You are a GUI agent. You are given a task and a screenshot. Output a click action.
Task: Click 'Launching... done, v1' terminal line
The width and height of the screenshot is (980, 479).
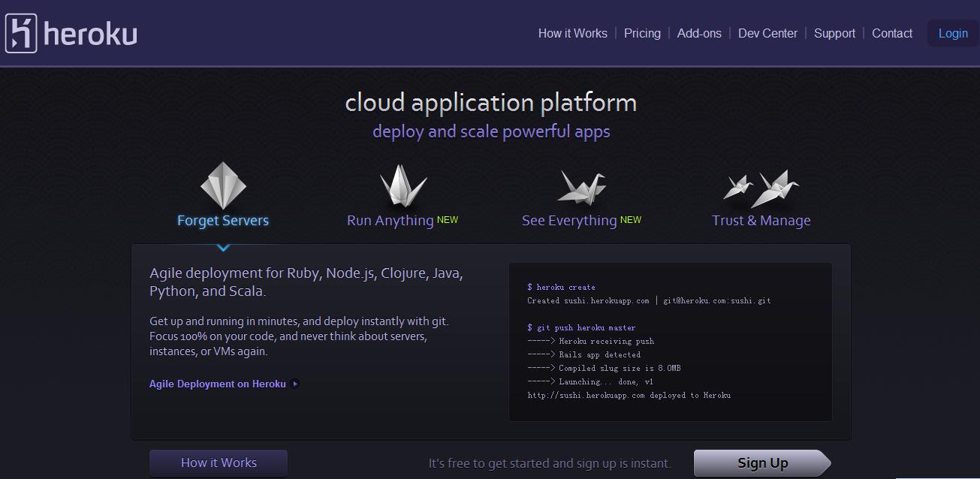click(591, 381)
